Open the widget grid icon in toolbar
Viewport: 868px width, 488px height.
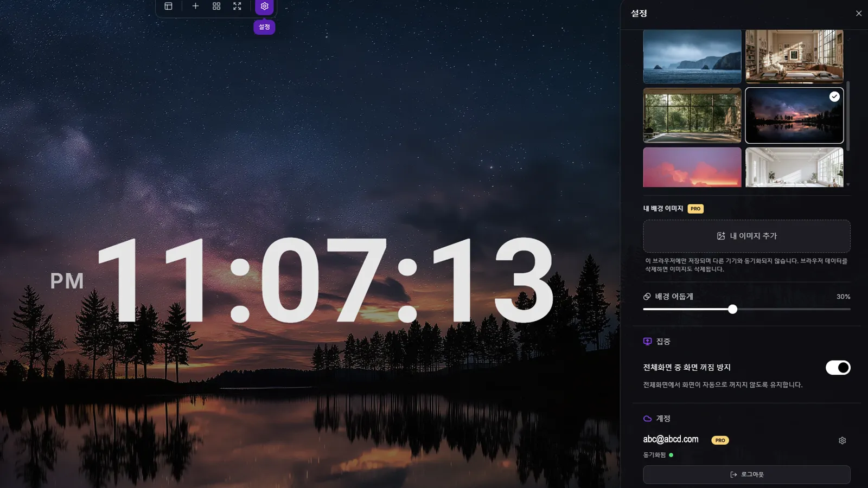click(x=216, y=6)
